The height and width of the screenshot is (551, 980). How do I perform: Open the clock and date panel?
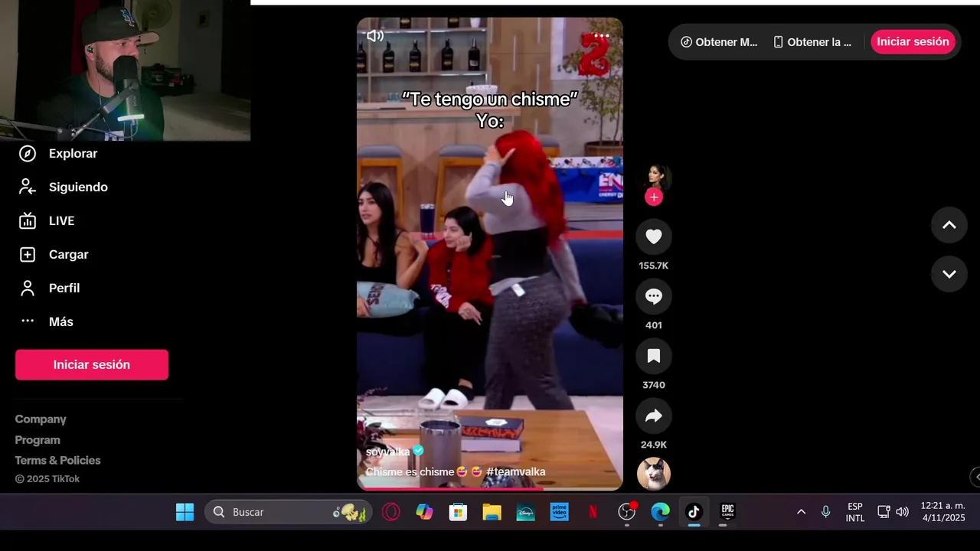(943, 512)
